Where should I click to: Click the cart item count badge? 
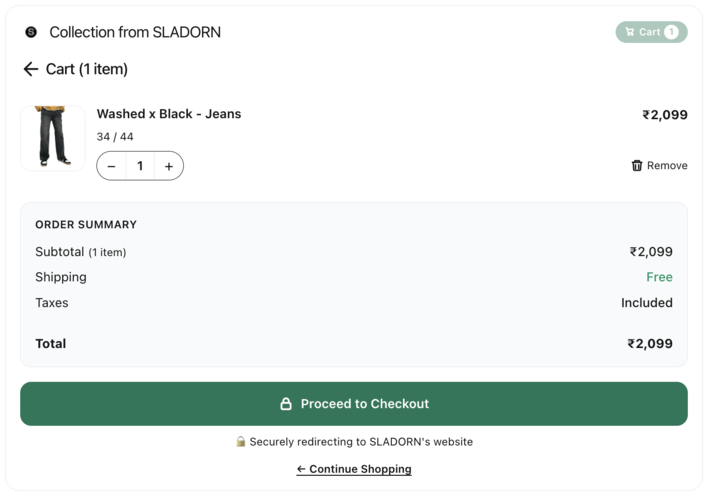tap(671, 32)
